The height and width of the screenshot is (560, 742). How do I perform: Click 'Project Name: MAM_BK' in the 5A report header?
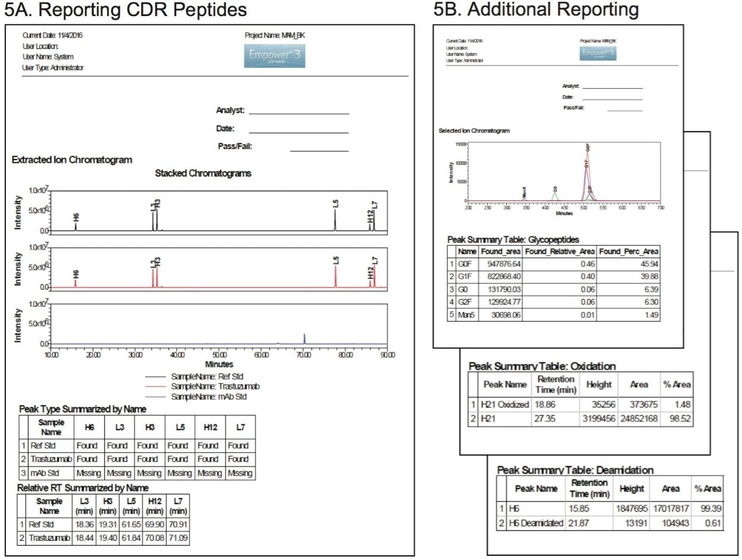click(275, 36)
